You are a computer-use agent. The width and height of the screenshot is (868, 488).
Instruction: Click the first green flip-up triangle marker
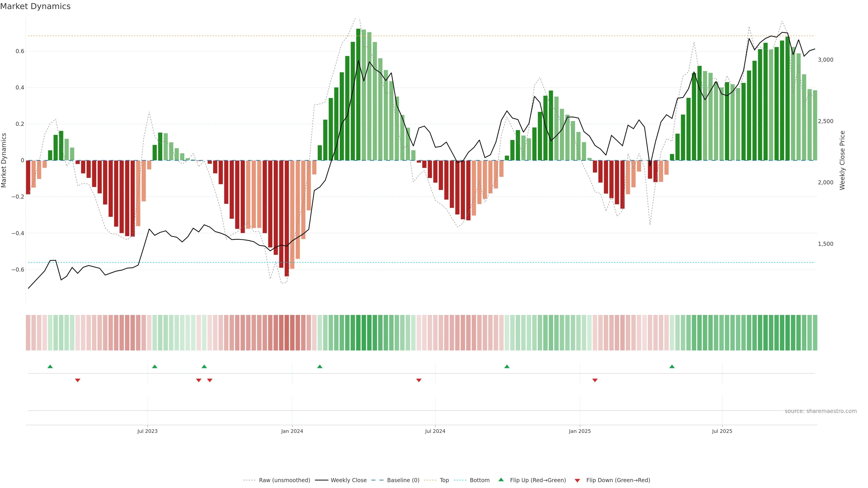[50, 366]
